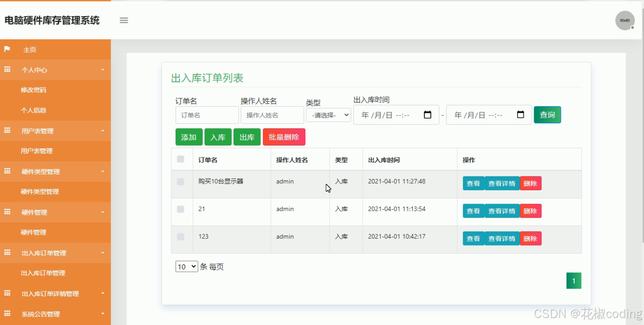Click the timestamp 2021-04-01 11:27:48
The image size is (644, 325).
[x=396, y=181]
